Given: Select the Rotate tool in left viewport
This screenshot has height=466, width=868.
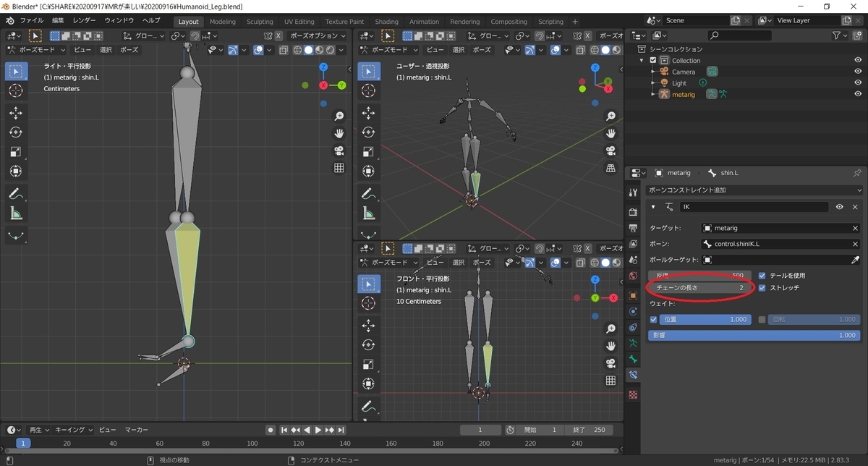Looking at the screenshot, I should pos(16,132).
